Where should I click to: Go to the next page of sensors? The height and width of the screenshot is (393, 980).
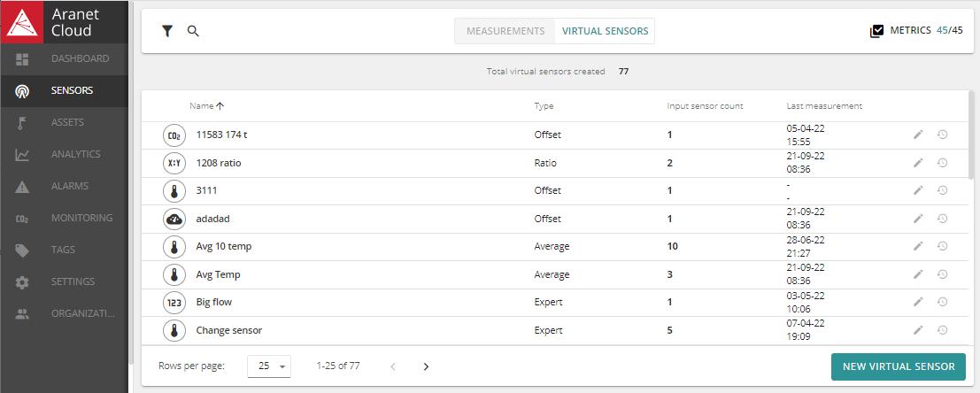pos(426,366)
